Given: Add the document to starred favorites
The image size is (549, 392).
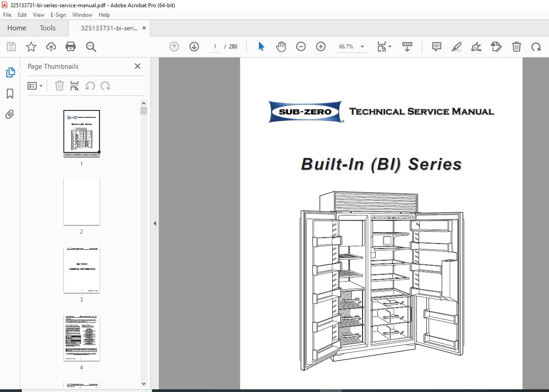Looking at the screenshot, I should click(31, 47).
